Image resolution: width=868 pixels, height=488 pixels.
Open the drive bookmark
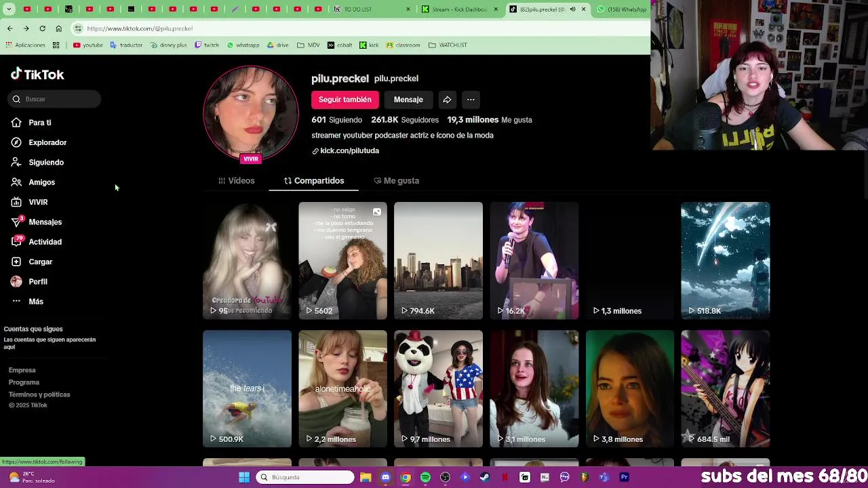pyautogui.click(x=278, y=45)
